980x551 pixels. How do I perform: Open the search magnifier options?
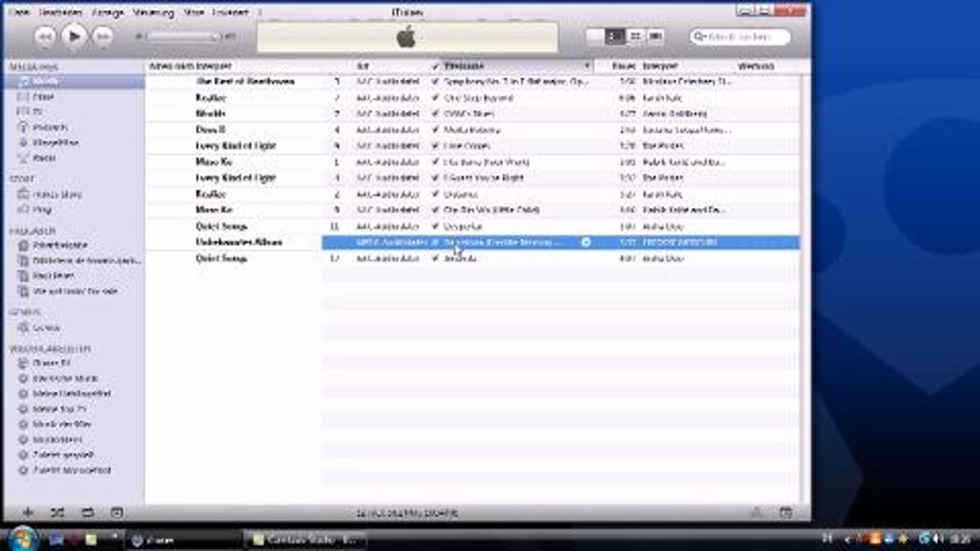click(701, 36)
